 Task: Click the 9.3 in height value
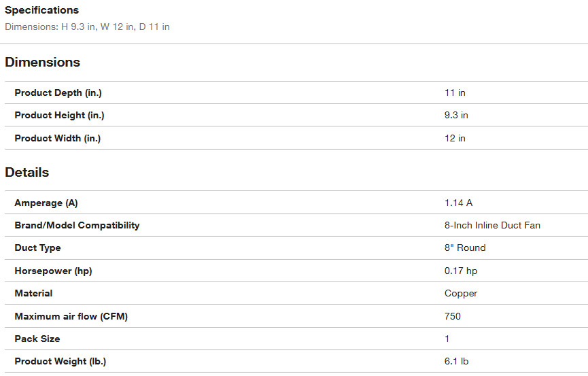pyautogui.click(x=456, y=116)
